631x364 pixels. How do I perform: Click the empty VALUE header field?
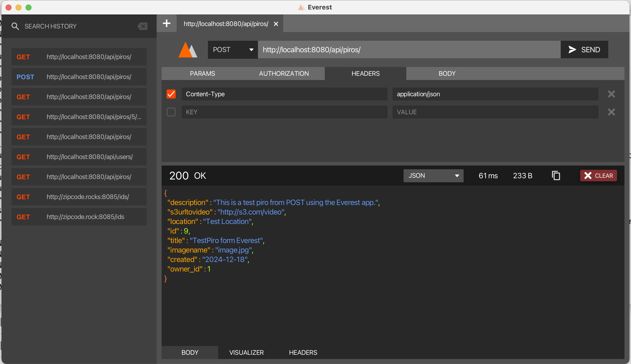[x=495, y=112]
